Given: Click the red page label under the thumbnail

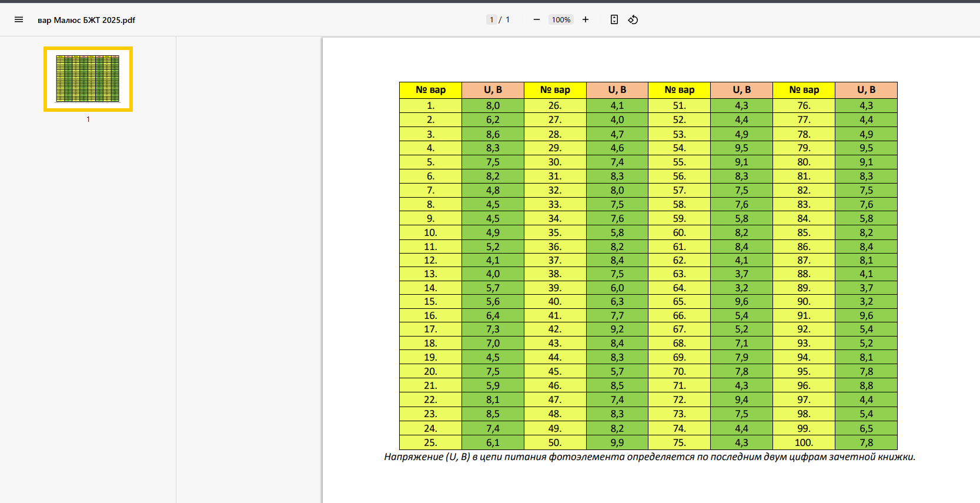Looking at the screenshot, I should (x=88, y=119).
